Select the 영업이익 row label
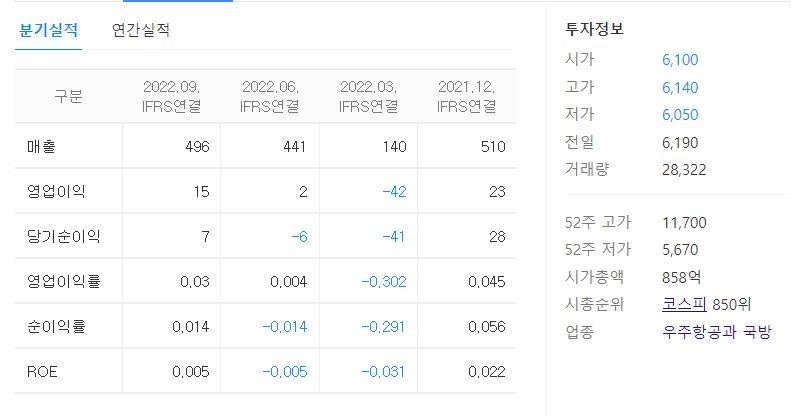This screenshot has width=803, height=416. tap(56, 192)
